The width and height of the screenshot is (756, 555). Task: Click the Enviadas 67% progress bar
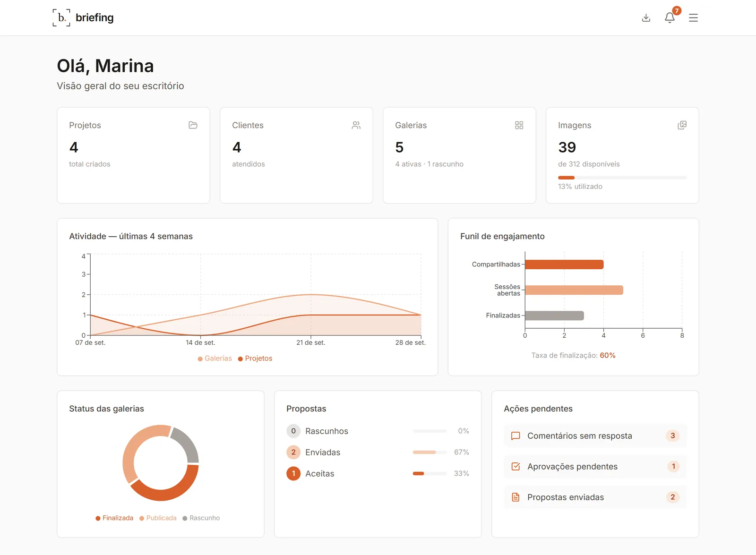tap(430, 453)
